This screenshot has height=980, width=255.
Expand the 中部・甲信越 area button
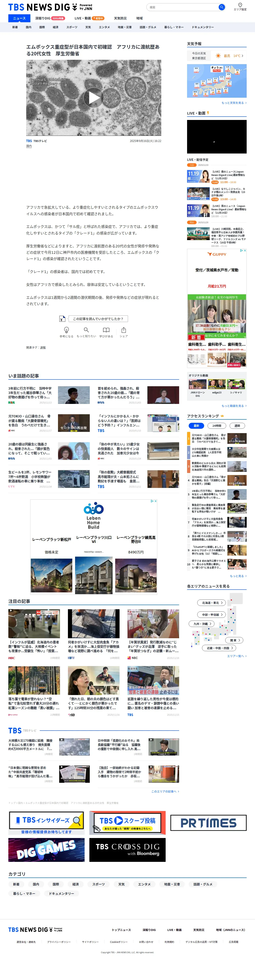click(x=212, y=614)
